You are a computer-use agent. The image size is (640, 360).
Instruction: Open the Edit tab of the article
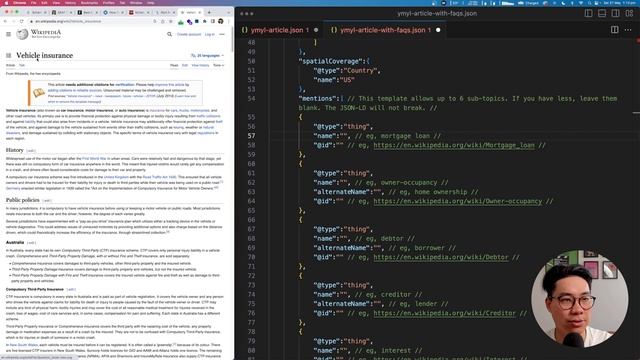[184, 65]
